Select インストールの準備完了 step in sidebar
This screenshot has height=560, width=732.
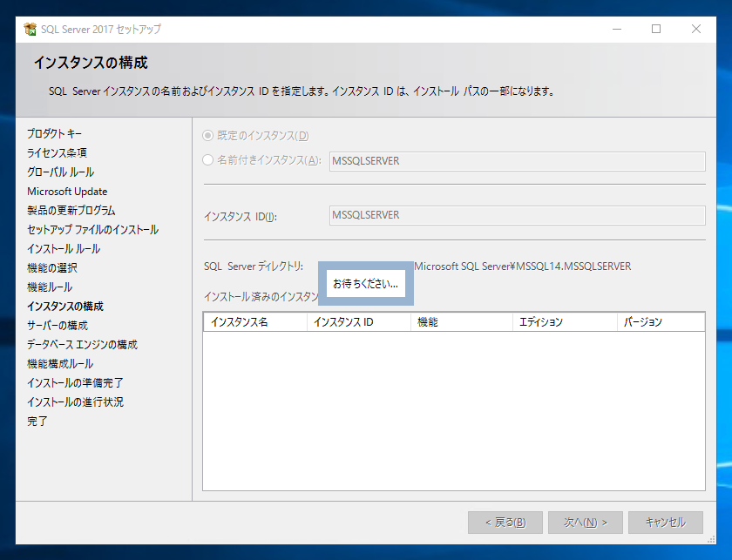click(75, 382)
